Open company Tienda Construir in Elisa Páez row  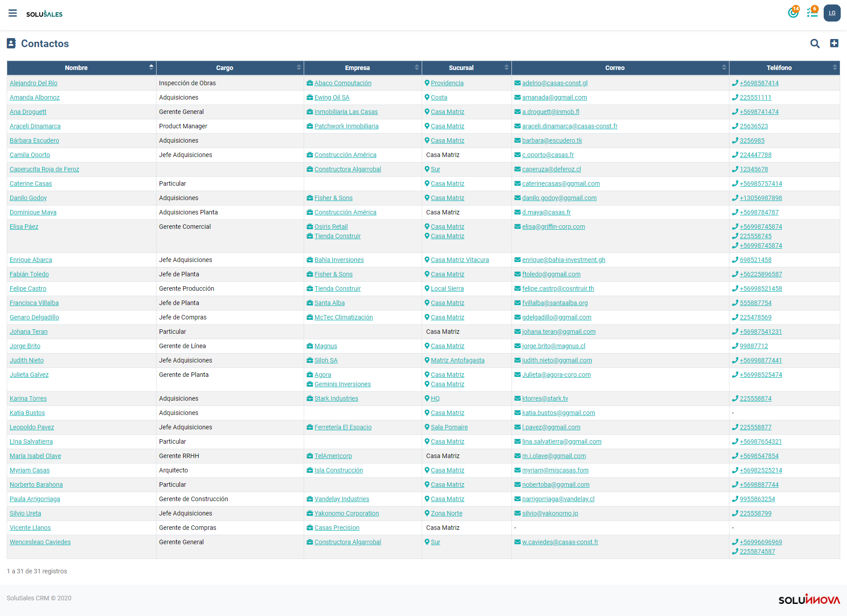pos(337,236)
